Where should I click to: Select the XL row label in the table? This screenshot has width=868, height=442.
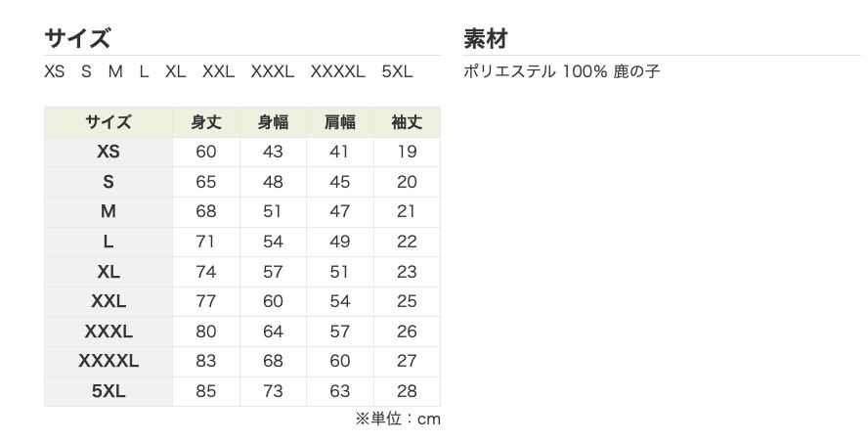pyautogui.click(x=108, y=272)
